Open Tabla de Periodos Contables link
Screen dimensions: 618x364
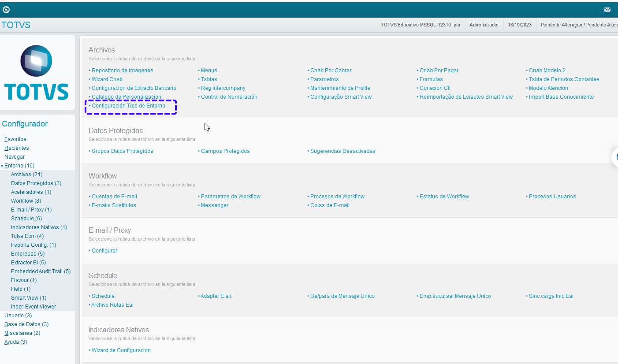(564, 79)
